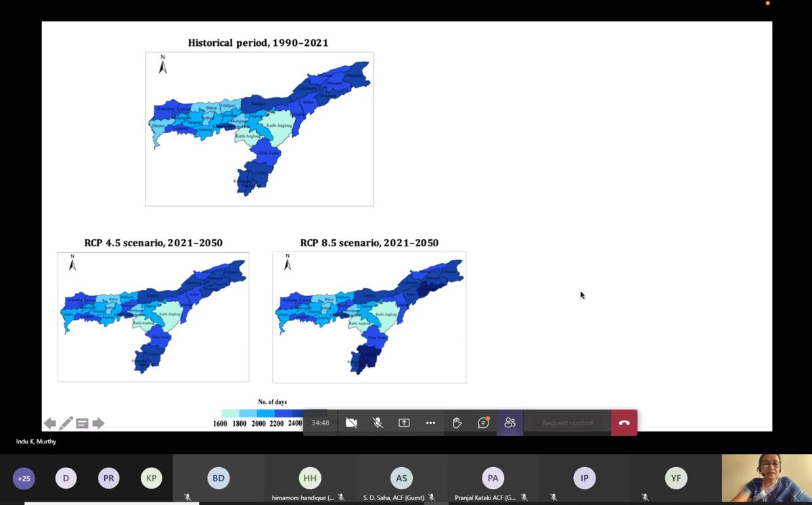Select the YF participant tile

click(x=675, y=479)
